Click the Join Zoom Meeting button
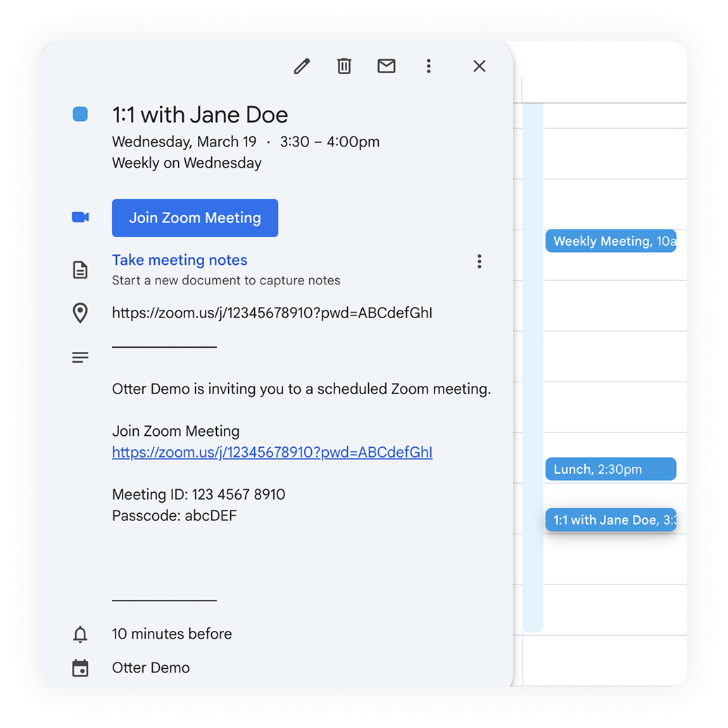The image size is (728, 728). pos(195,218)
